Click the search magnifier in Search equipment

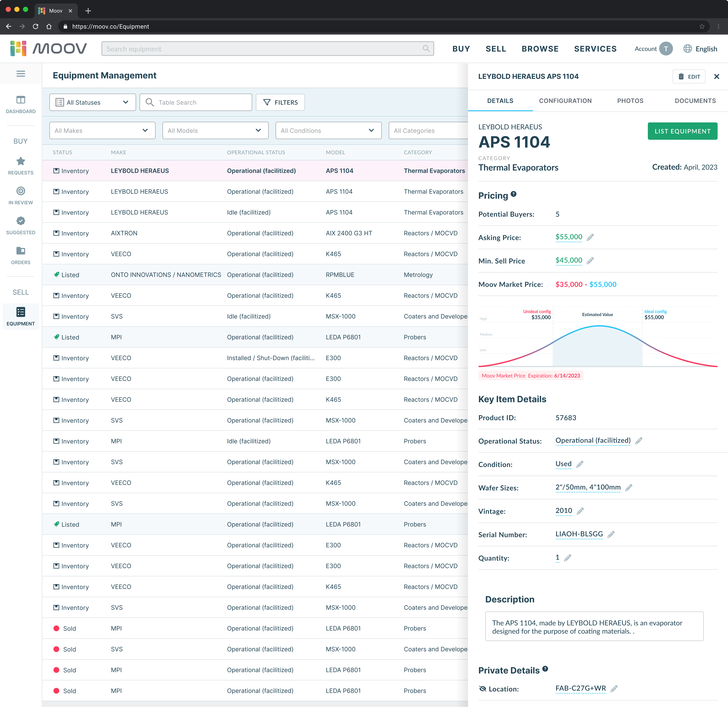(426, 49)
